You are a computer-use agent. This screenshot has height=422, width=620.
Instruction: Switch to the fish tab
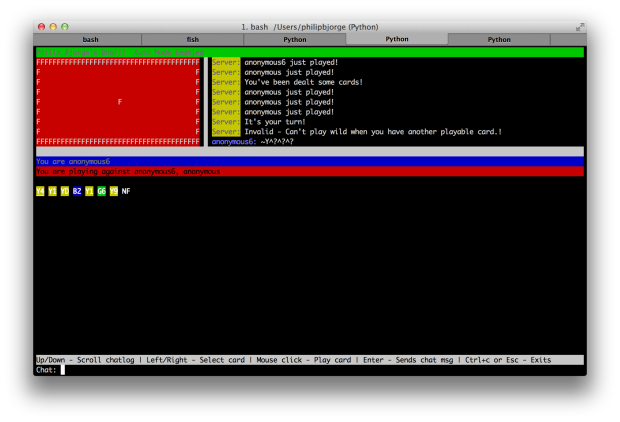coord(193,40)
